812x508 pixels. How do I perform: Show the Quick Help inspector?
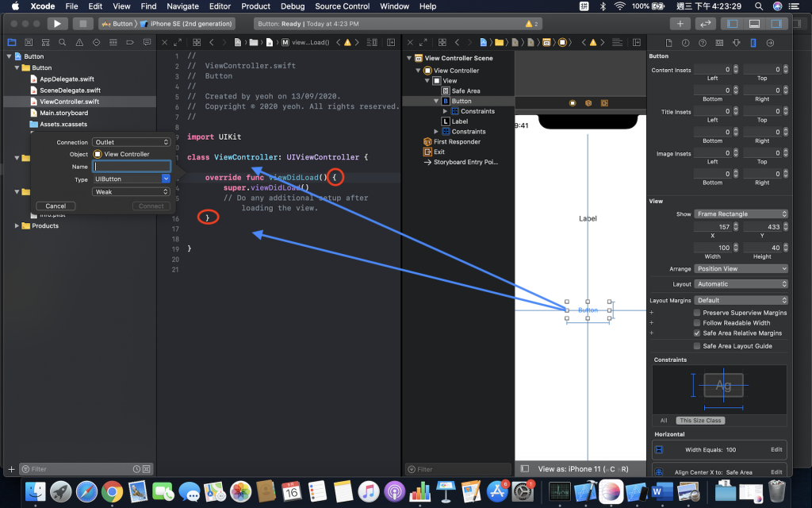coord(703,43)
